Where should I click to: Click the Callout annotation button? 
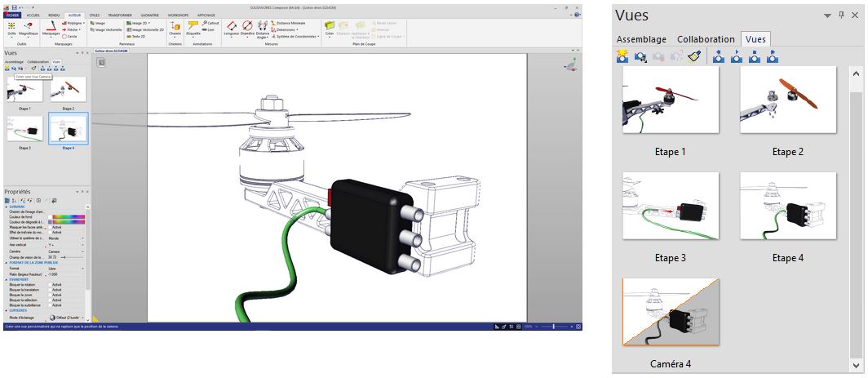click(x=210, y=24)
